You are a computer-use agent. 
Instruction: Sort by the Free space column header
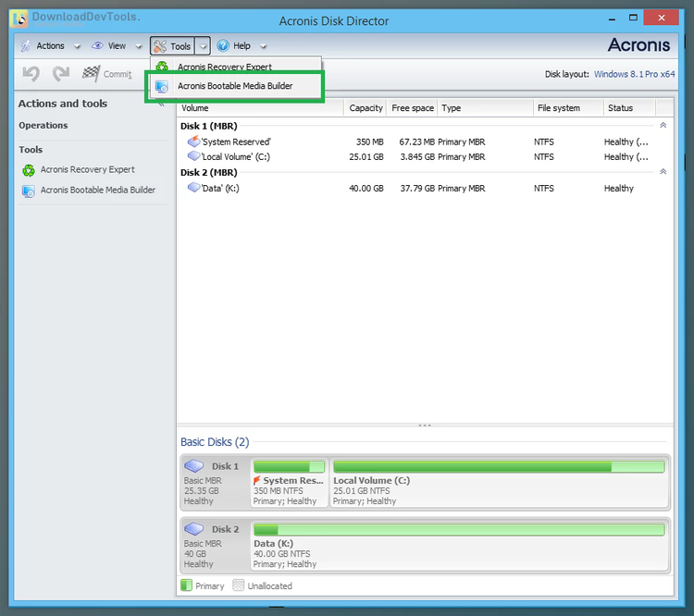point(413,108)
